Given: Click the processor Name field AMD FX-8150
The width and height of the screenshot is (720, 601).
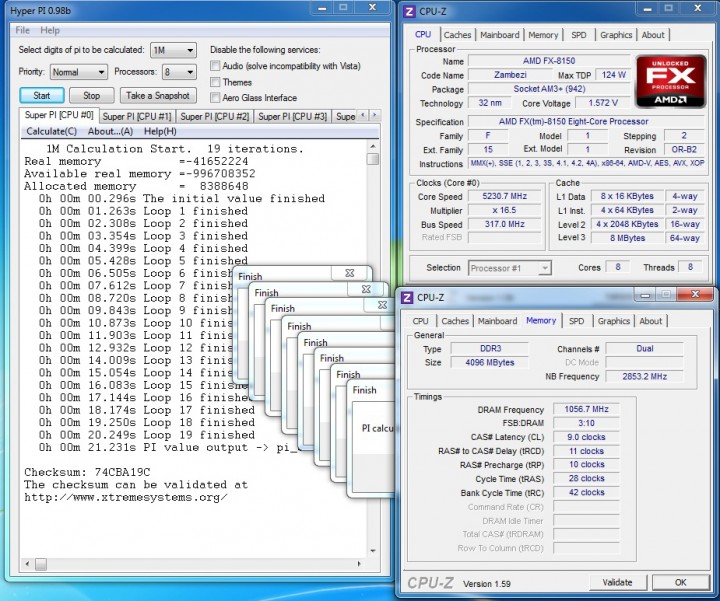Looking at the screenshot, I should [549, 61].
